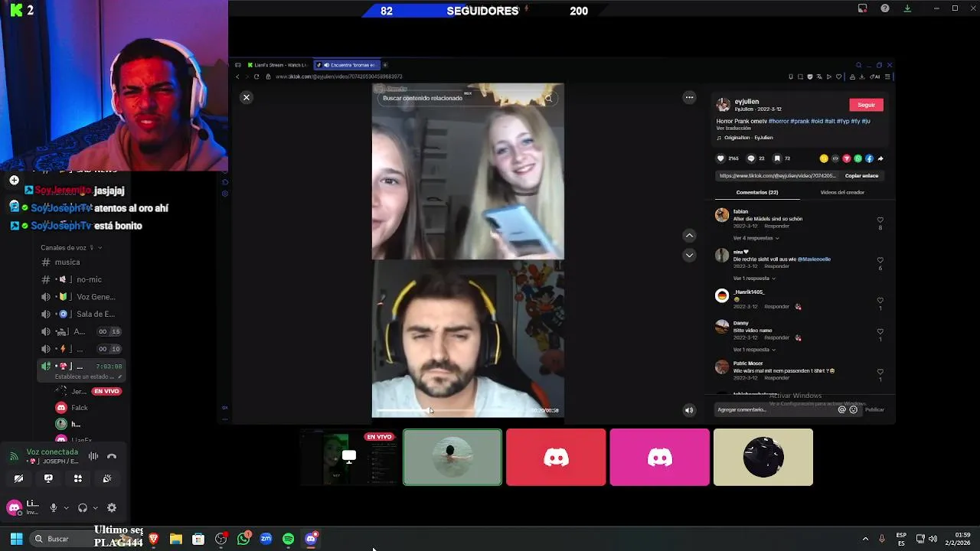The image size is (980, 551).
Task: Click the EN VIVO badge next to Jer...
Action: tap(106, 391)
